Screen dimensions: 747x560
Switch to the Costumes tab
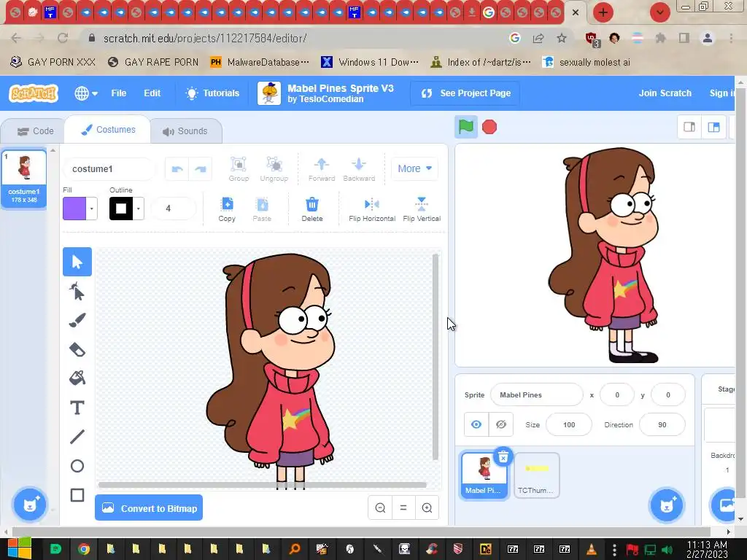(x=108, y=130)
